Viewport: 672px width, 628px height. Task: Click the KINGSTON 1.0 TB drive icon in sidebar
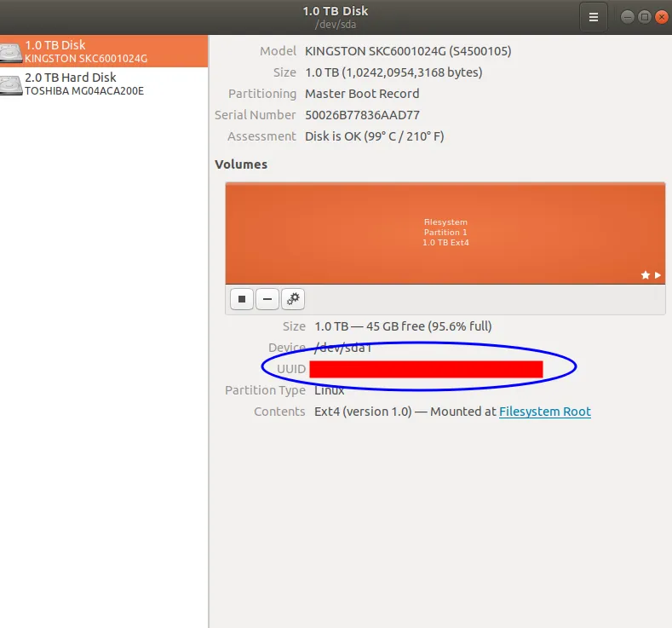(x=11, y=52)
